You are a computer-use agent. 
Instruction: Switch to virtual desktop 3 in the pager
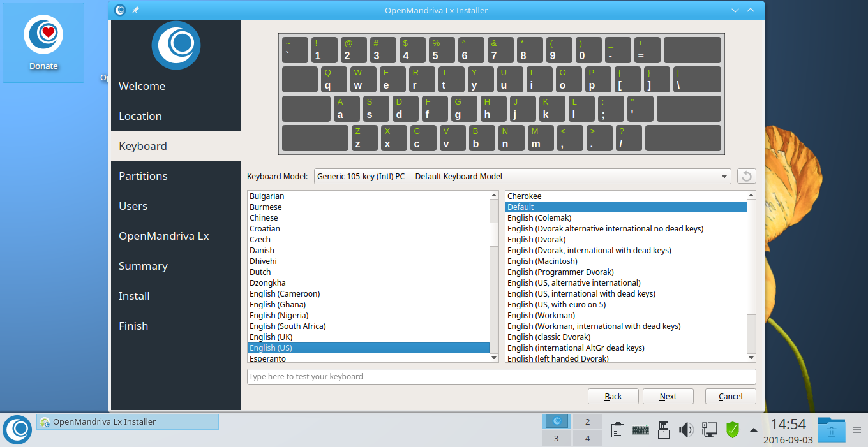pyautogui.click(x=557, y=438)
